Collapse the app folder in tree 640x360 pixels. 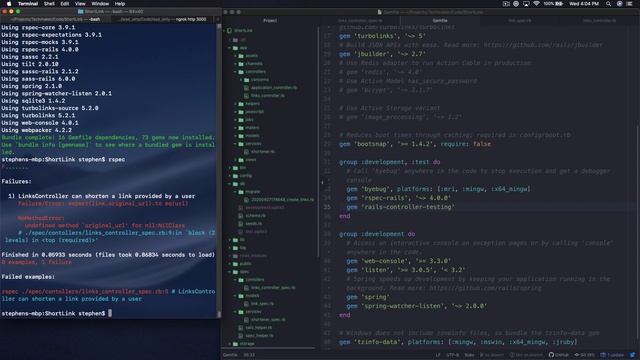(x=230, y=48)
